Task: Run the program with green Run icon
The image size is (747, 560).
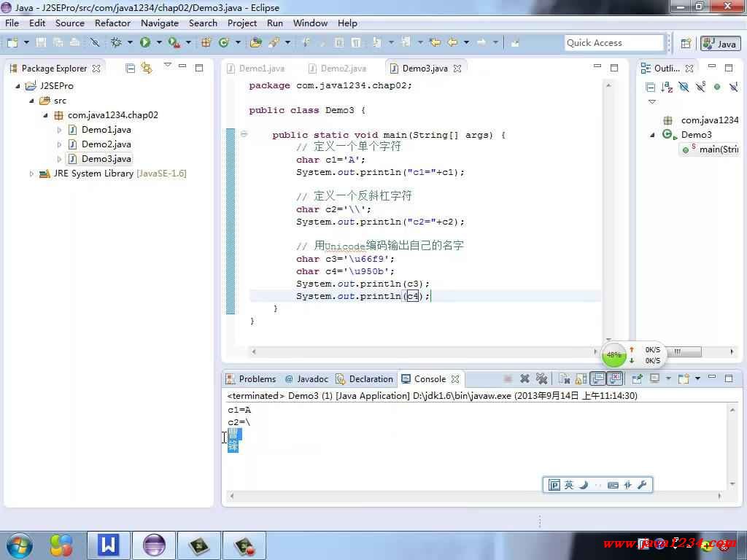Action: (145, 43)
